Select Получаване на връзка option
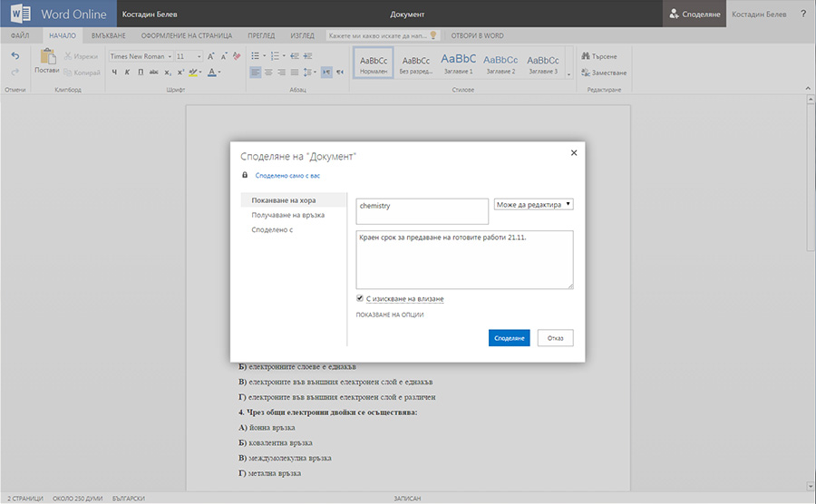This screenshot has height=504, width=816. click(x=287, y=215)
